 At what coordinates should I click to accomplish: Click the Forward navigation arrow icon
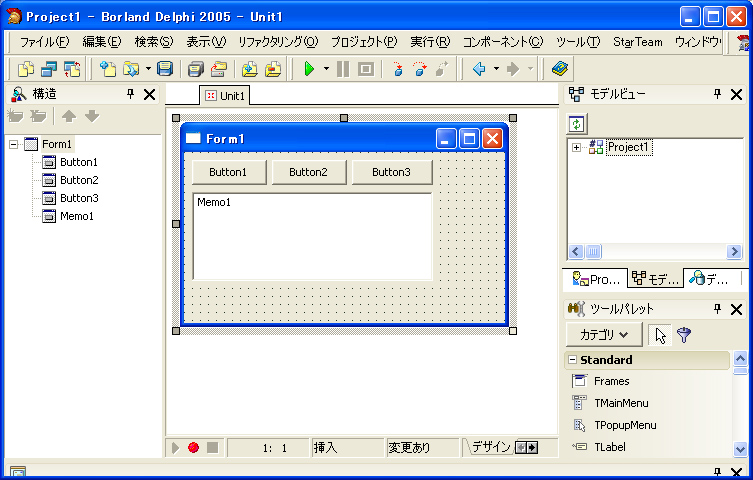513,69
